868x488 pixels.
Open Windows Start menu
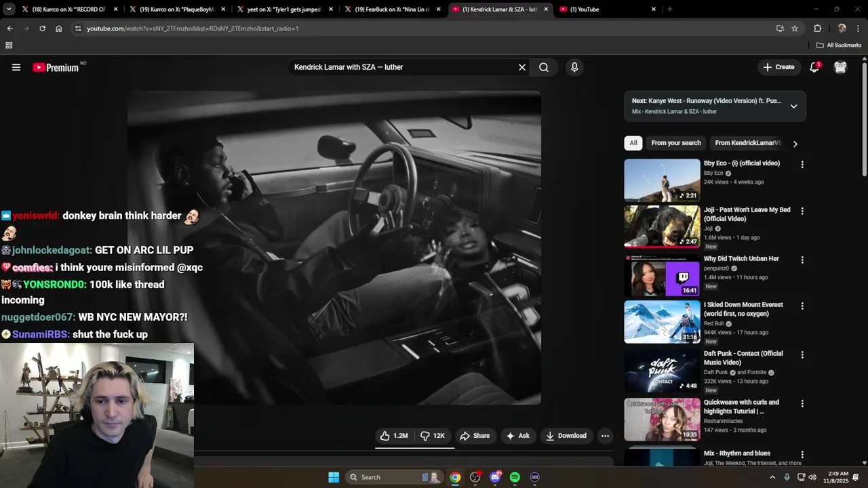(x=334, y=477)
